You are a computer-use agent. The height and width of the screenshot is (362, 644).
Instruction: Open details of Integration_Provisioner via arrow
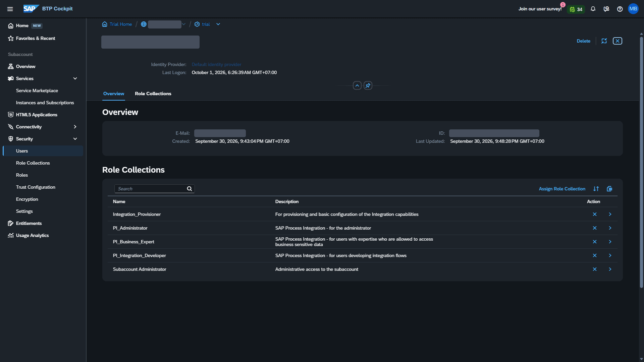(610, 214)
